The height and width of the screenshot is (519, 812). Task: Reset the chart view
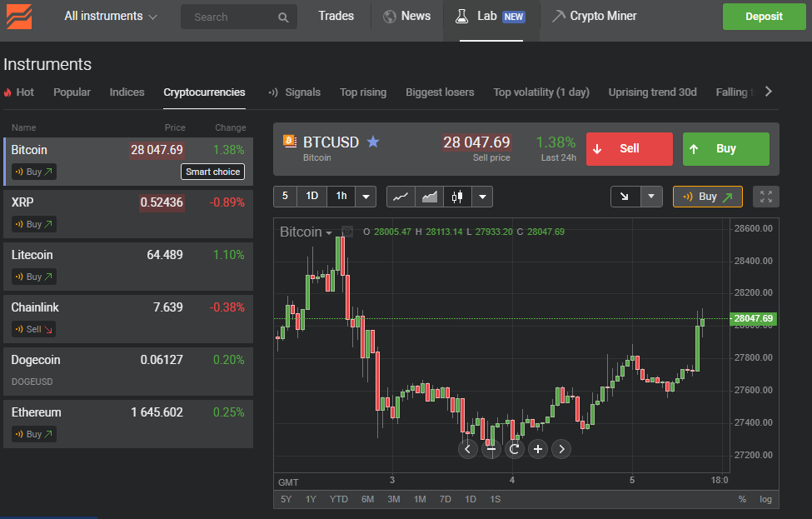coord(515,449)
